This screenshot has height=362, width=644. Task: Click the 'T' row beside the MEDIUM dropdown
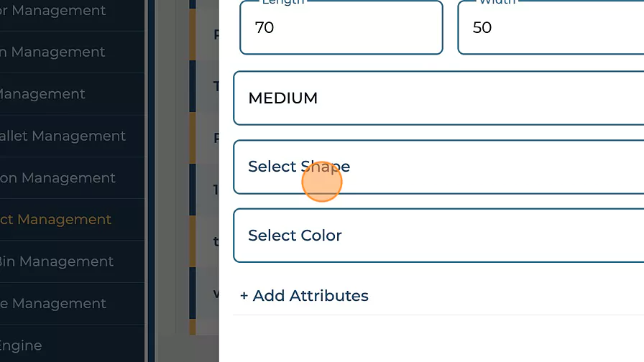(216, 86)
